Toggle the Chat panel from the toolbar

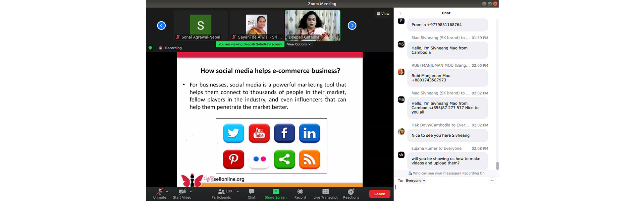pos(252,194)
